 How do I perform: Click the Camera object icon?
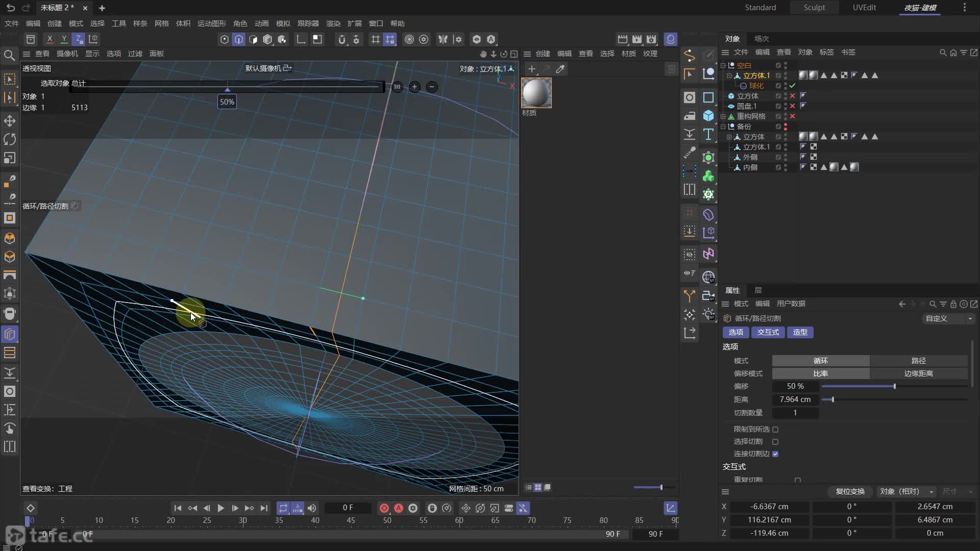pyautogui.click(x=708, y=296)
